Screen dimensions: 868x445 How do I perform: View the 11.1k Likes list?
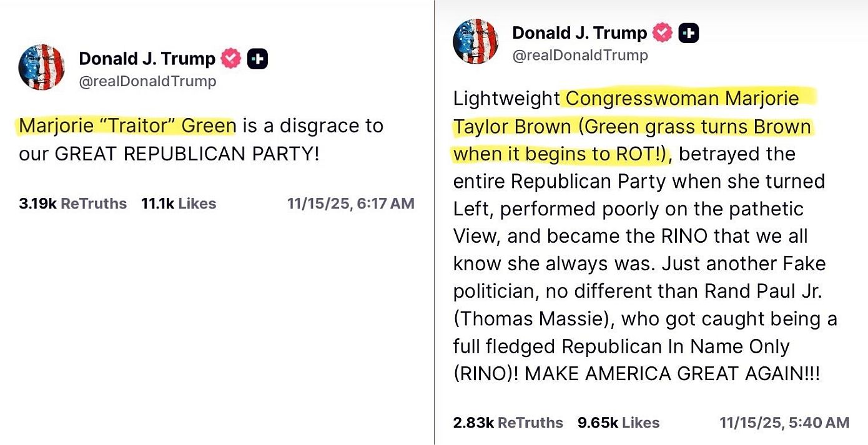point(179,204)
